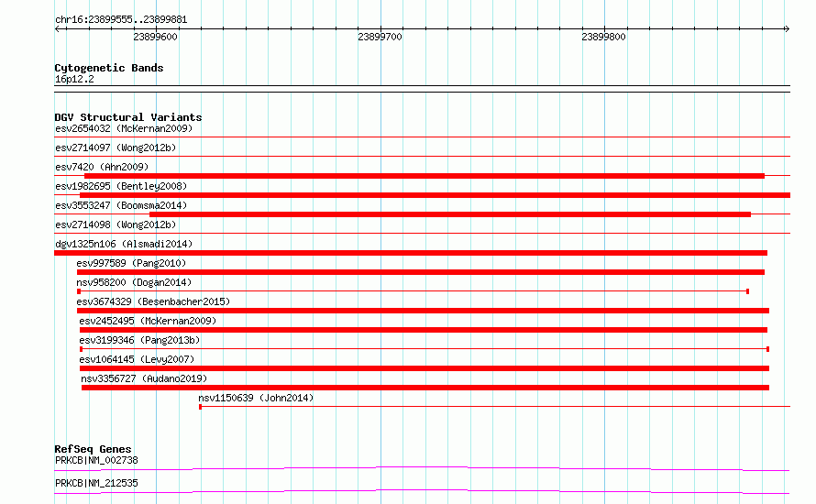Select the esv3553247 (Boomsma2014) label
Screen dimensions: 816x504
click(121, 205)
